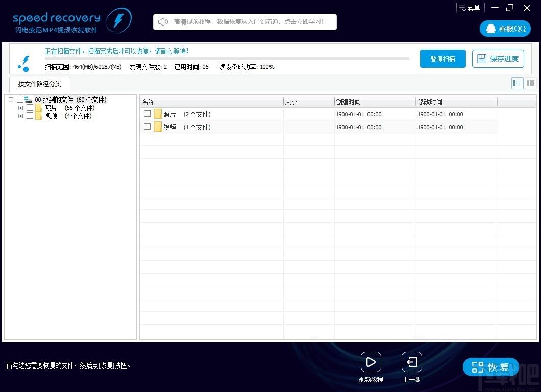
Task: Check the 找到的文件 root checkbox
Action: pos(20,100)
